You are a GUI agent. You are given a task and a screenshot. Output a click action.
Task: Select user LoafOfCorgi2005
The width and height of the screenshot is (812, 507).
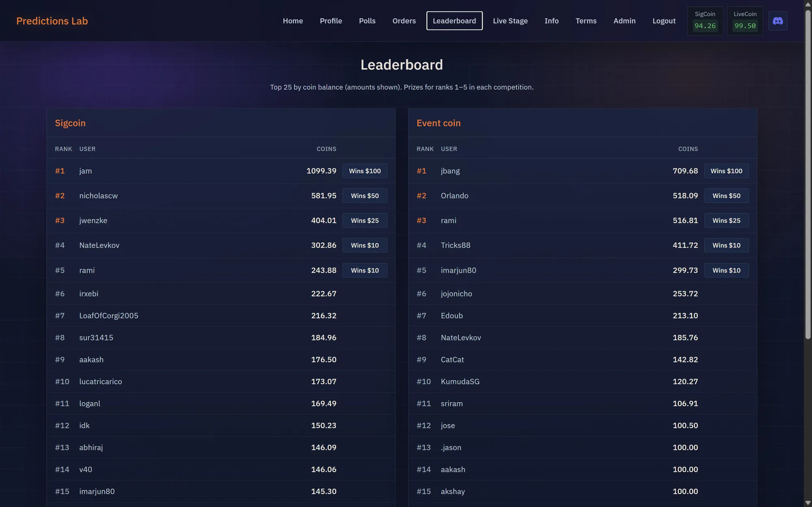click(108, 315)
